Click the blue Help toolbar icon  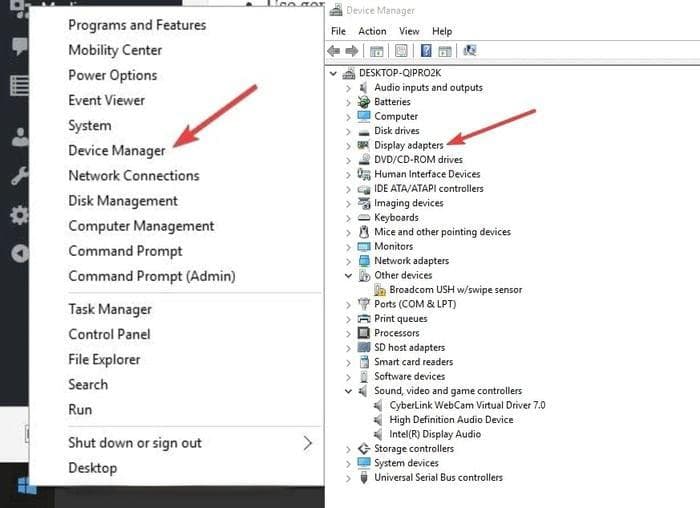[x=426, y=51]
